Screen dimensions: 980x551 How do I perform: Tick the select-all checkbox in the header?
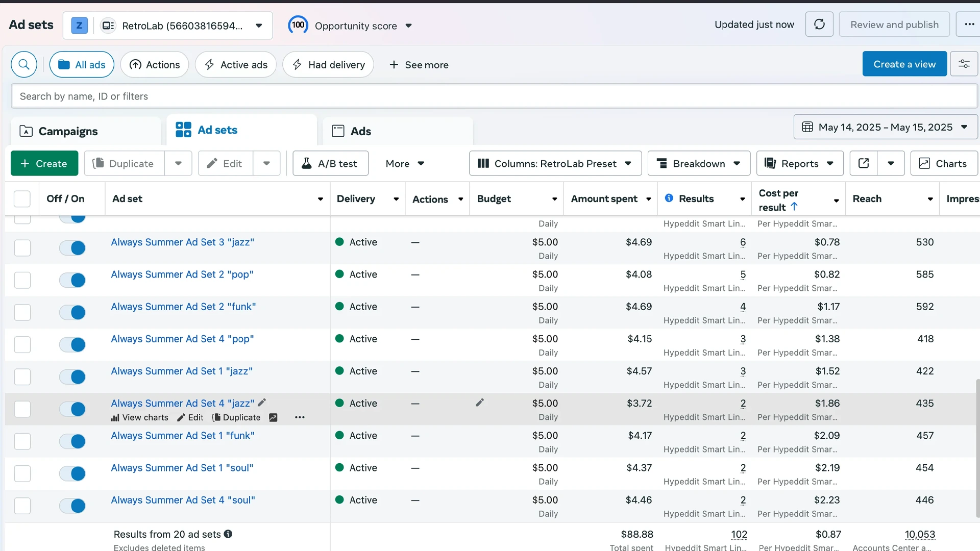[x=22, y=198]
